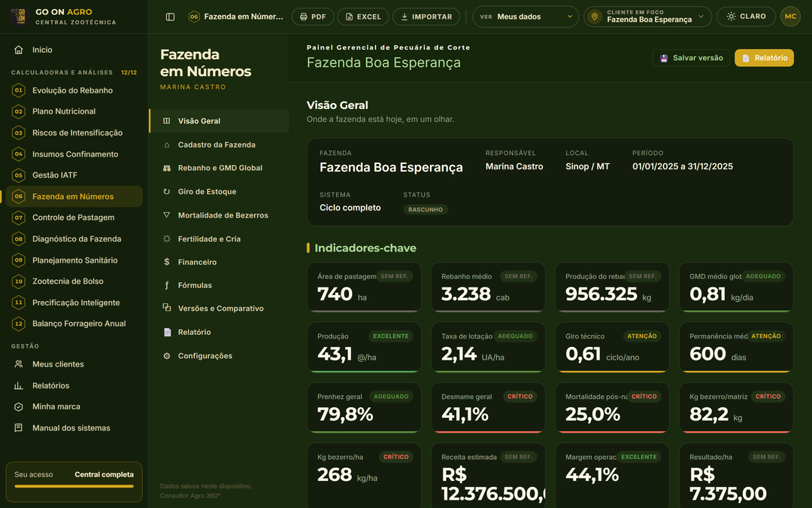Toggle the sidebar panel icon

pos(170,17)
